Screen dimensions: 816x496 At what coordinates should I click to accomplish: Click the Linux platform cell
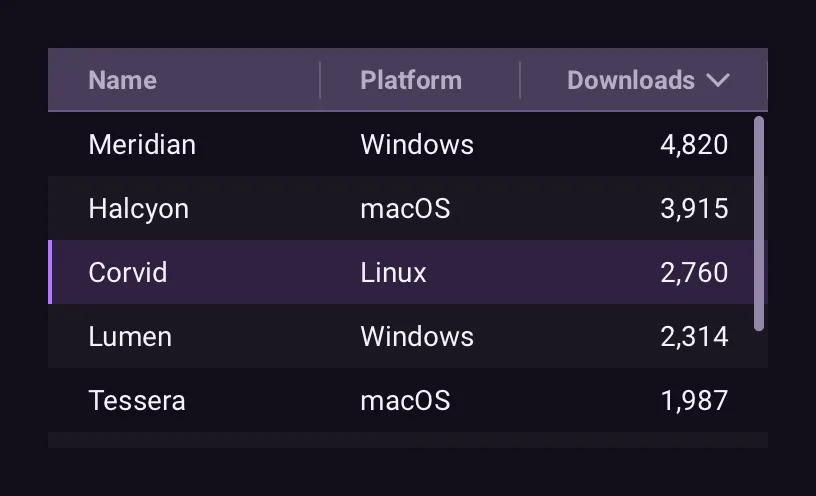click(393, 272)
